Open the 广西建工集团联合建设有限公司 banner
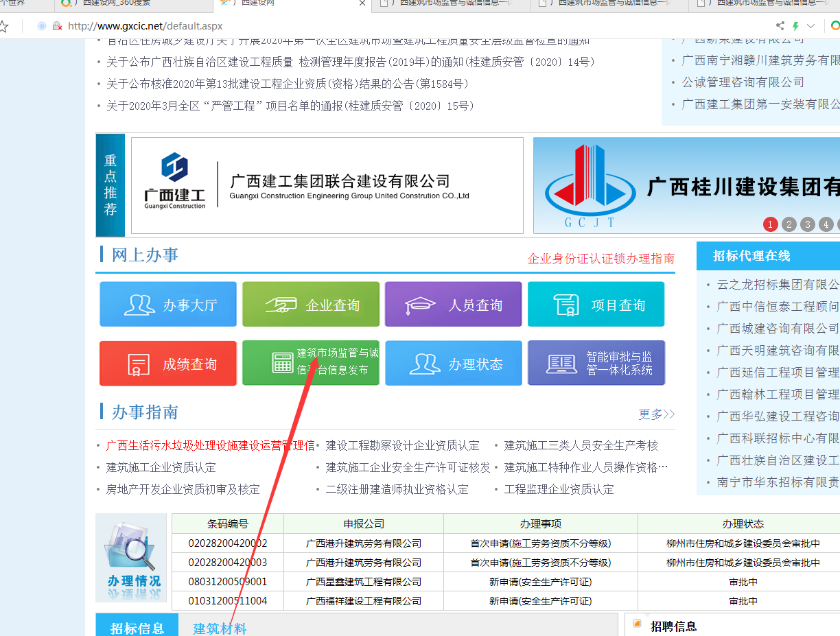Image resolution: width=840 pixels, height=636 pixels. point(327,186)
